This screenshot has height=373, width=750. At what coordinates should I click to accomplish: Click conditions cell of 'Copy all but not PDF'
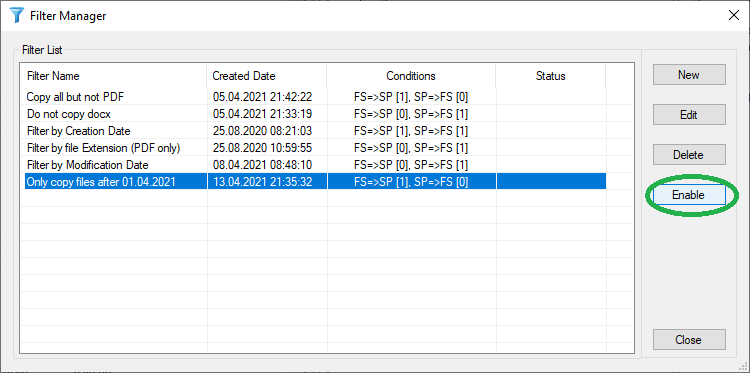click(x=411, y=97)
